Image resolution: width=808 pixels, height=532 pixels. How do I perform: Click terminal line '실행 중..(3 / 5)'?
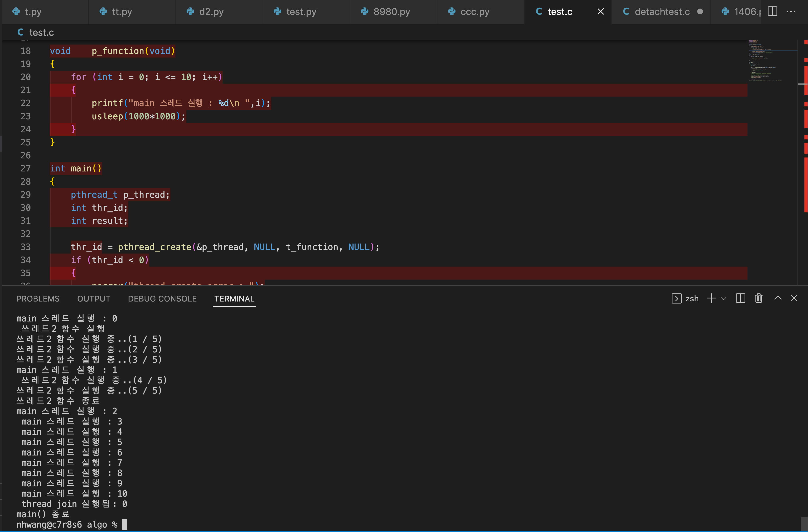(89, 359)
